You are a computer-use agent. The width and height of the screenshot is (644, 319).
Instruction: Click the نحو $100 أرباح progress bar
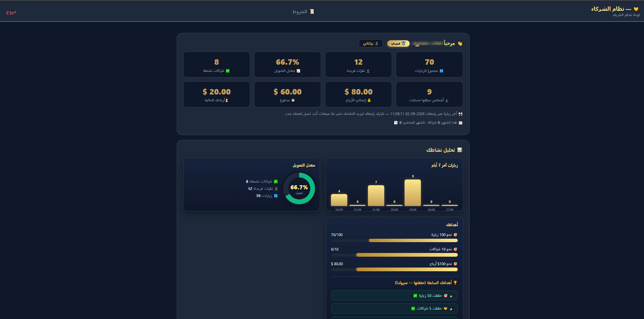click(x=394, y=270)
